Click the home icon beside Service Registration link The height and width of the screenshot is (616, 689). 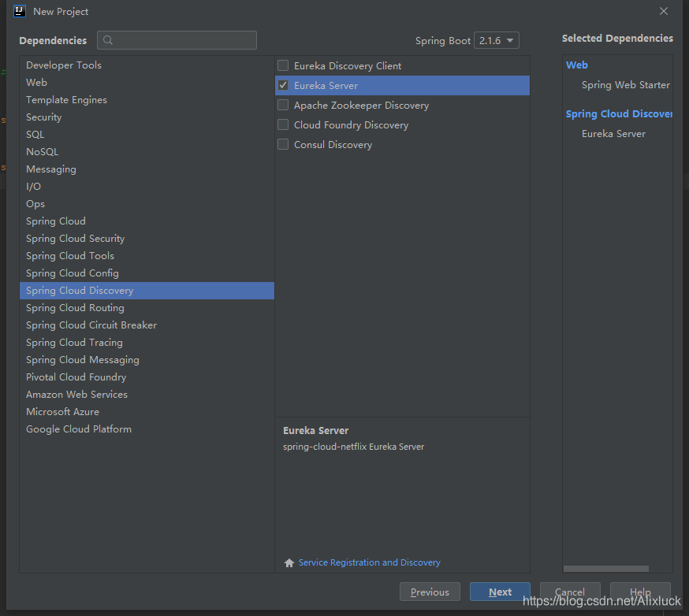(x=289, y=563)
